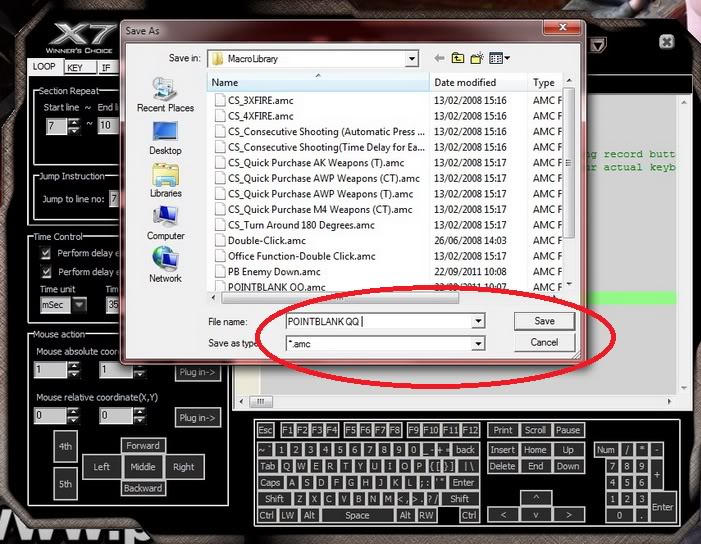Select CS_4XFIRE.amc file

pyautogui.click(x=261, y=116)
